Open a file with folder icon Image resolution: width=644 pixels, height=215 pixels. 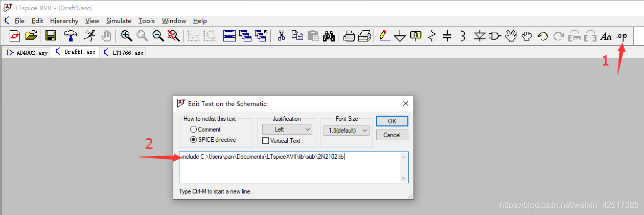coord(31,36)
